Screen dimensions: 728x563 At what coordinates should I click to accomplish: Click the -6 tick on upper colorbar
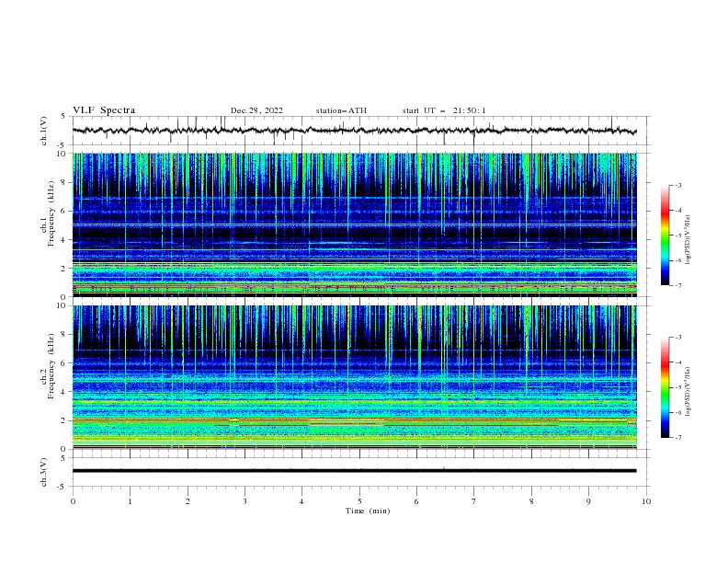click(678, 260)
